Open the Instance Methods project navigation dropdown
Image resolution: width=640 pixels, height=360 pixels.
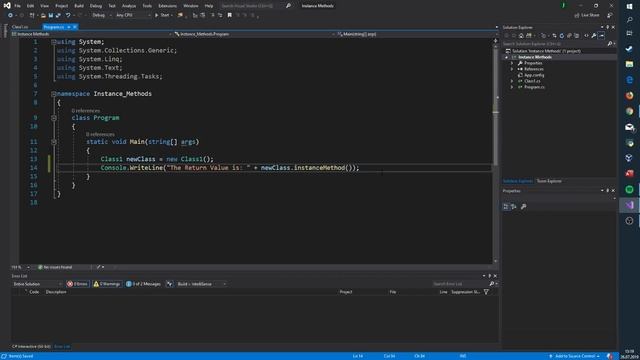click(x=92, y=34)
